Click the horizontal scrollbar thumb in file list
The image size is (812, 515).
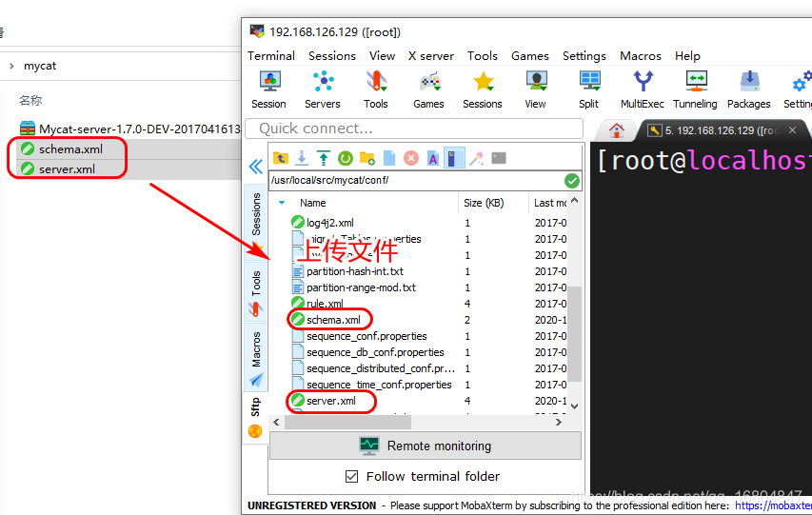(x=347, y=423)
